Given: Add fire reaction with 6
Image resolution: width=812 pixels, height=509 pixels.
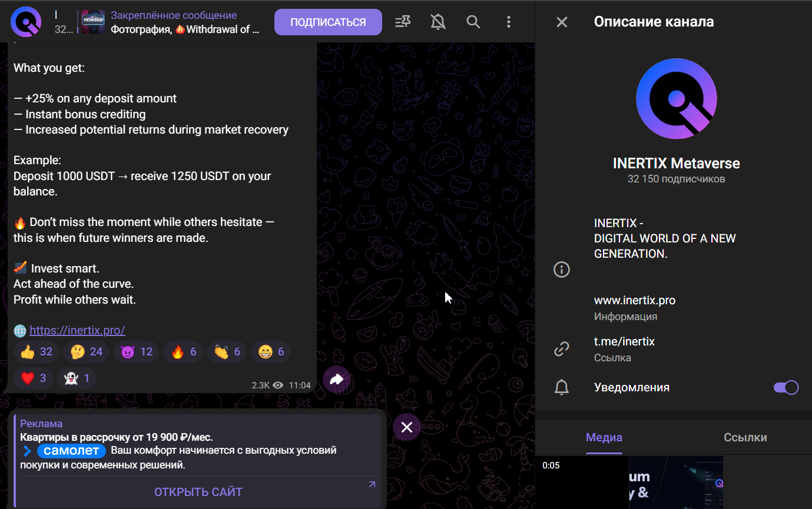Looking at the screenshot, I should tap(183, 352).
